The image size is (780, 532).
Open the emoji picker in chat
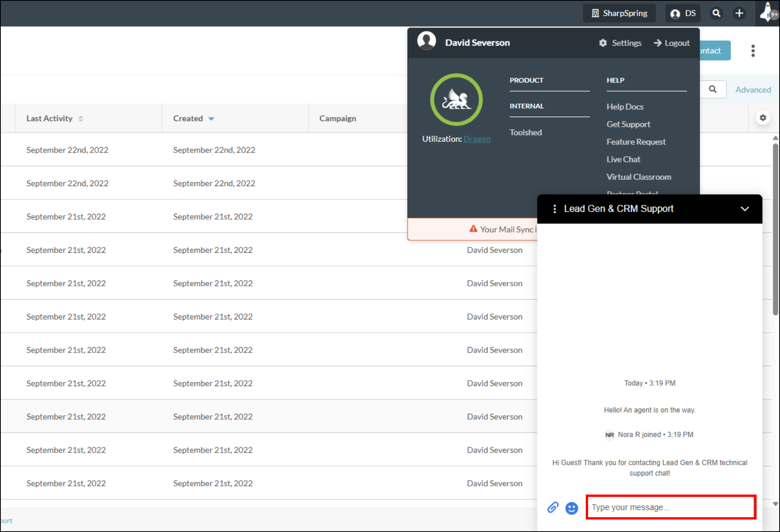click(x=572, y=508)
